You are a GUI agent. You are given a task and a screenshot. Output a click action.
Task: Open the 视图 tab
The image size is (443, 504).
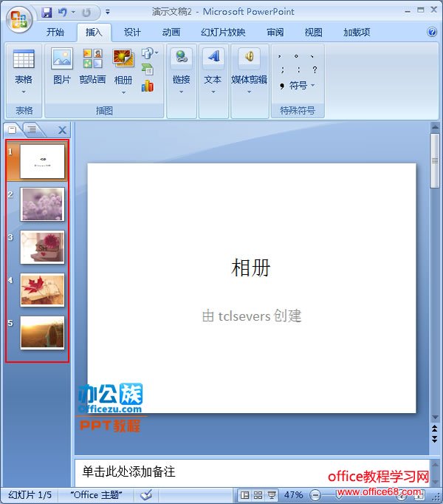(313, 32)
